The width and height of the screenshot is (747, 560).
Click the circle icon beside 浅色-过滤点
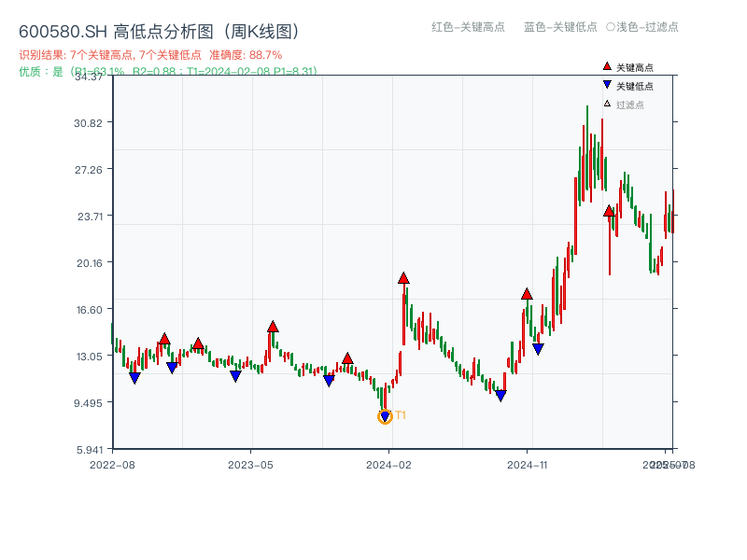pyautogui.click(x=611, y=27)
